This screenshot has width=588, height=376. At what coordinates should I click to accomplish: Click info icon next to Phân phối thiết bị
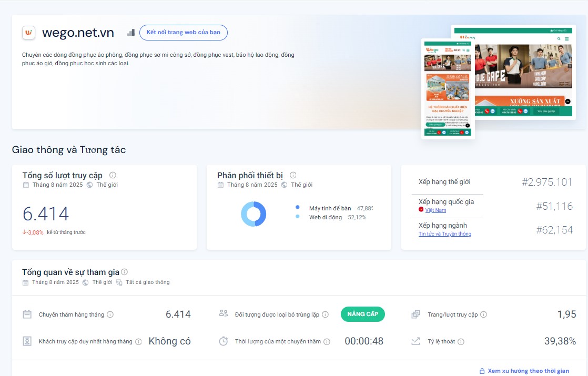(x=293, y=175)
